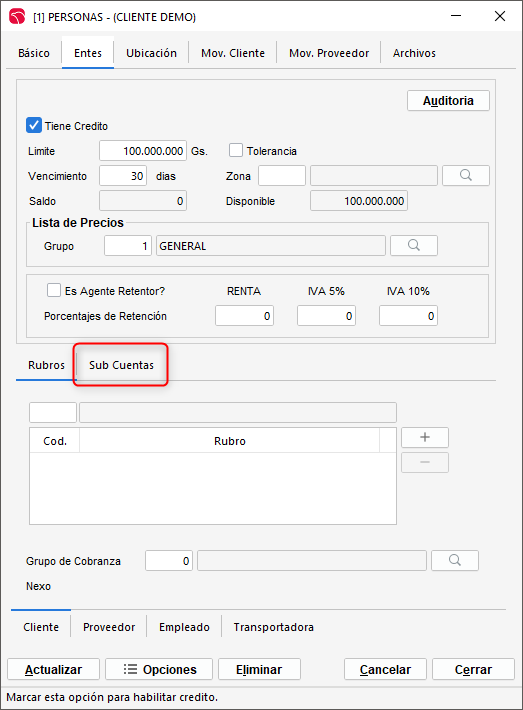523x710 pixels.
Task: Click the Actualizar button
Action: [53, 669]
